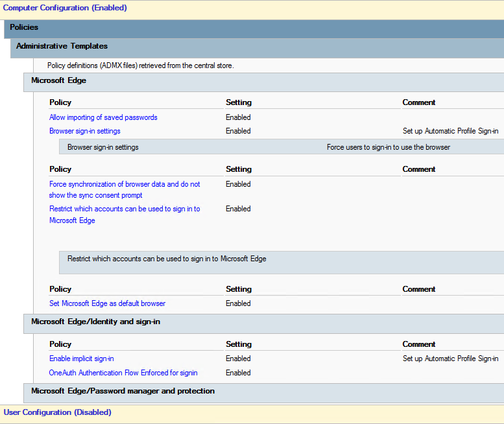Select the ADMX central store notice text
This screenshot has height=424, width=504.
(141, 65)
